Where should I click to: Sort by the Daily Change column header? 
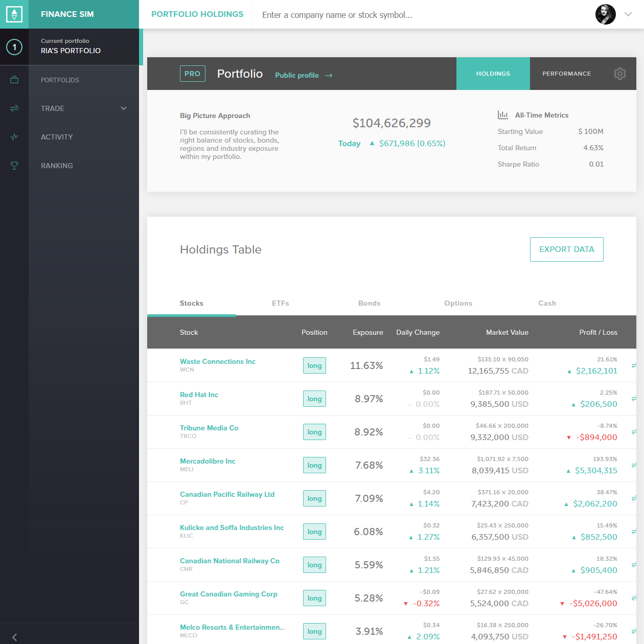[x=418, y=332]
